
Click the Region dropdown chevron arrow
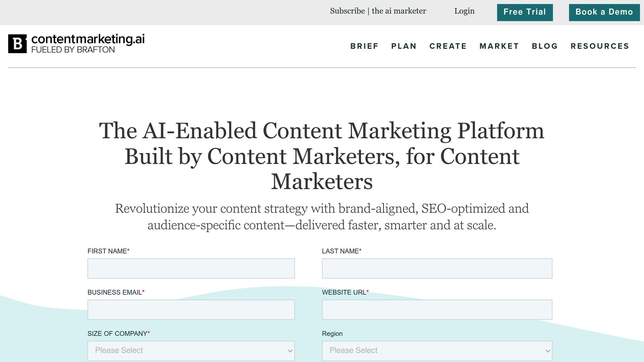click(x=547, y=351)
